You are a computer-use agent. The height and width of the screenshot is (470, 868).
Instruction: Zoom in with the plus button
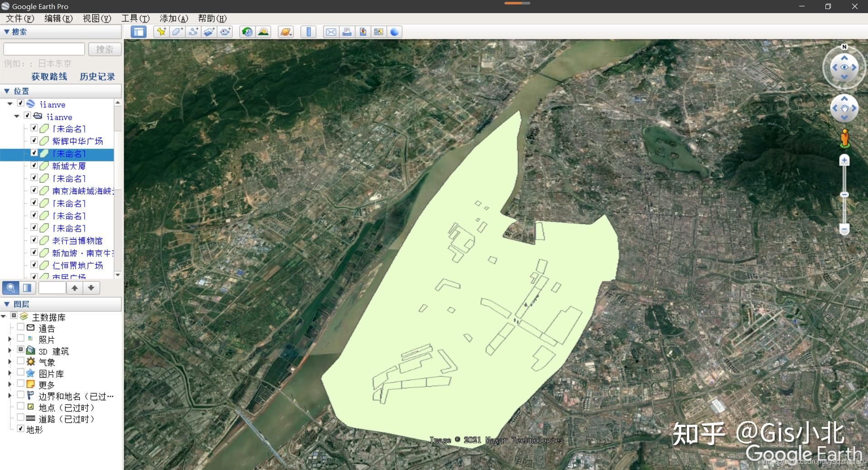click(844, 160)
